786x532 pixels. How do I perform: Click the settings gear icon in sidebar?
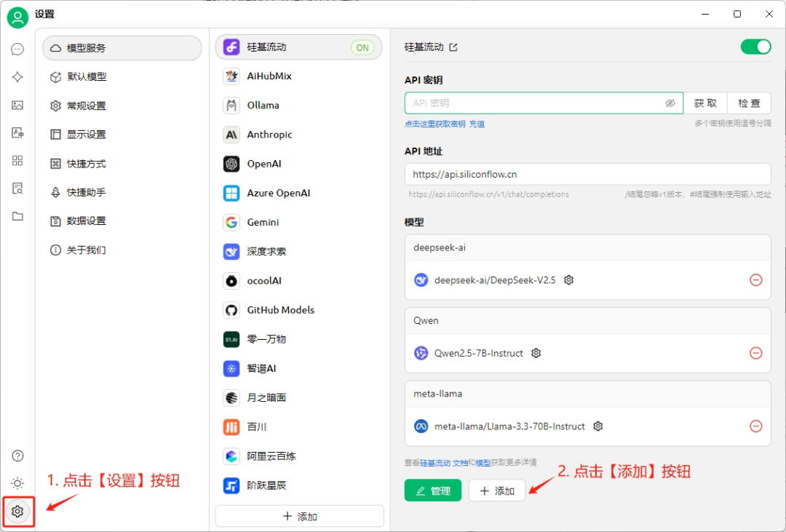coord(17,512)
